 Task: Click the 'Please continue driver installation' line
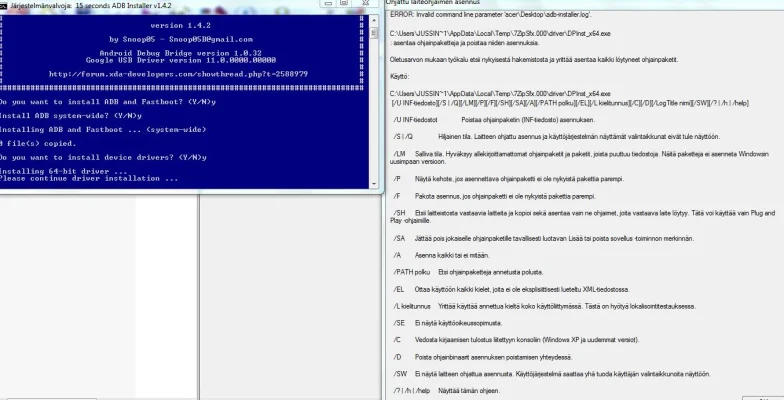(x=90, y=179)
